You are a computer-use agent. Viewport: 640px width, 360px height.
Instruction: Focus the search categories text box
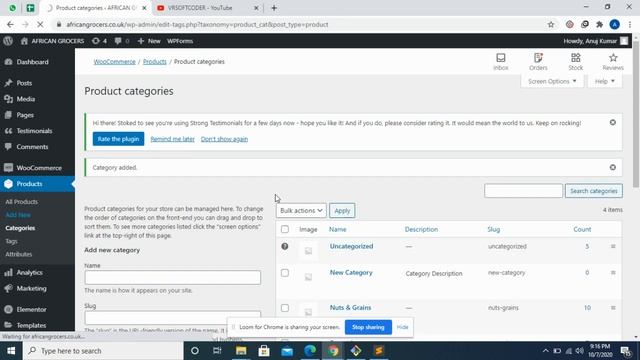[x=523, y=191]
